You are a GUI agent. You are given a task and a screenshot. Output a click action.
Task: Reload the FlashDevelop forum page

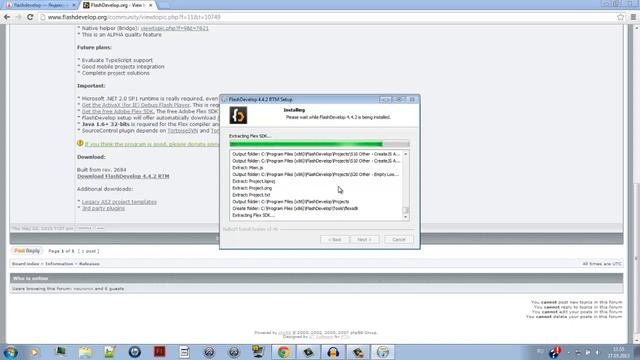(x=30, y=17)
